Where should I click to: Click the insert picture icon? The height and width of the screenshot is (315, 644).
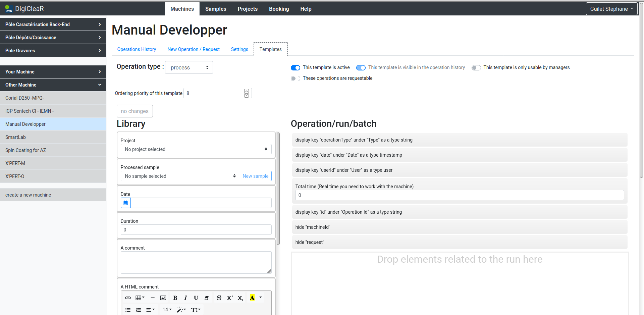(163, 298)
